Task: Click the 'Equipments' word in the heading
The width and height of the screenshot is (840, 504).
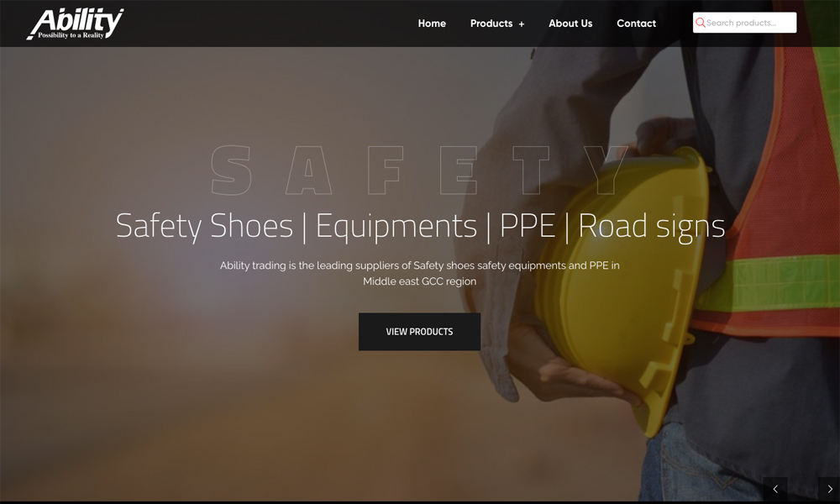Action: pyautogui.click(x=396, y=226)
